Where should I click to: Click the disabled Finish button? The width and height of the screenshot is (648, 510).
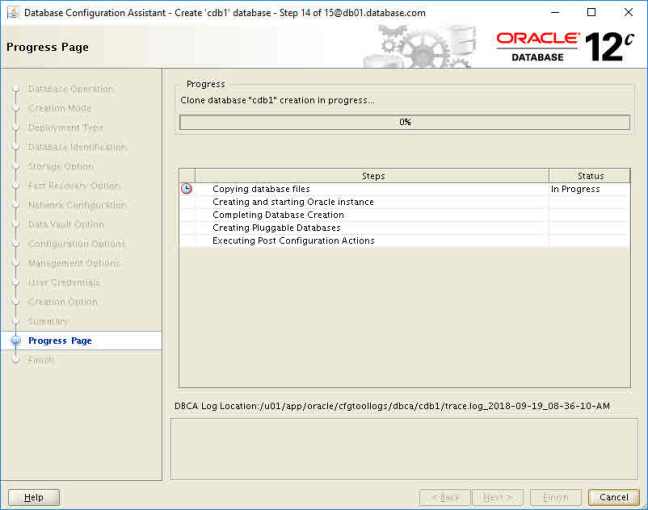[555, 497]
